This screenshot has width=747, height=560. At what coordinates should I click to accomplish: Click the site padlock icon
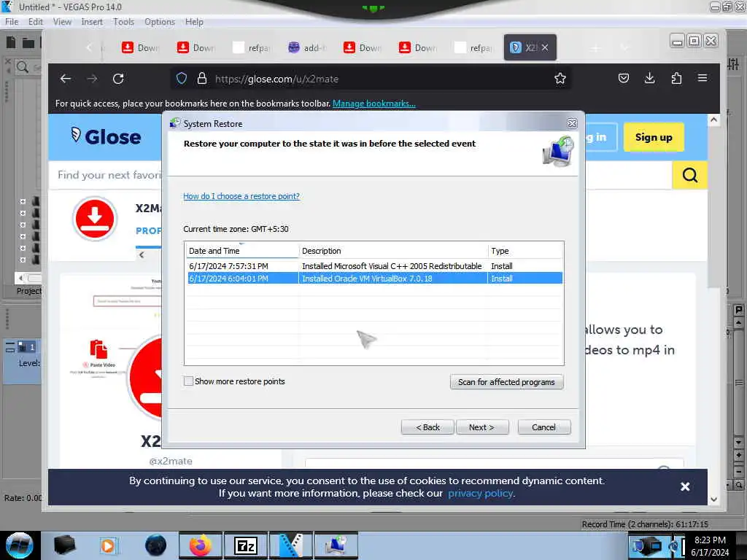coord(202,78)
